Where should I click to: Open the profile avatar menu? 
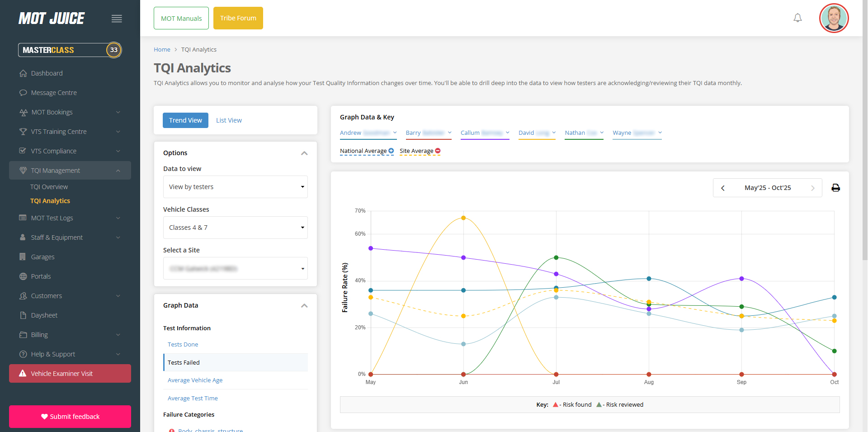pos(834,18)
